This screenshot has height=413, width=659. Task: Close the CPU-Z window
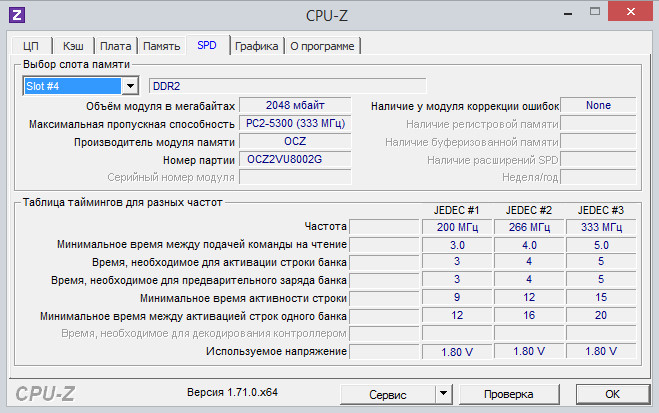click(630, 12)
